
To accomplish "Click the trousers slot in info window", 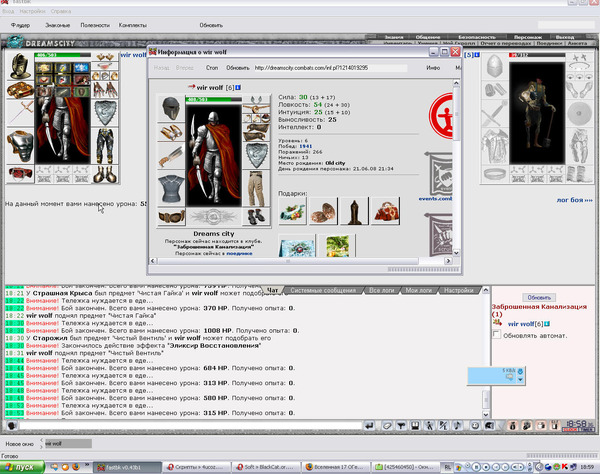I will [x=256, y=189].
